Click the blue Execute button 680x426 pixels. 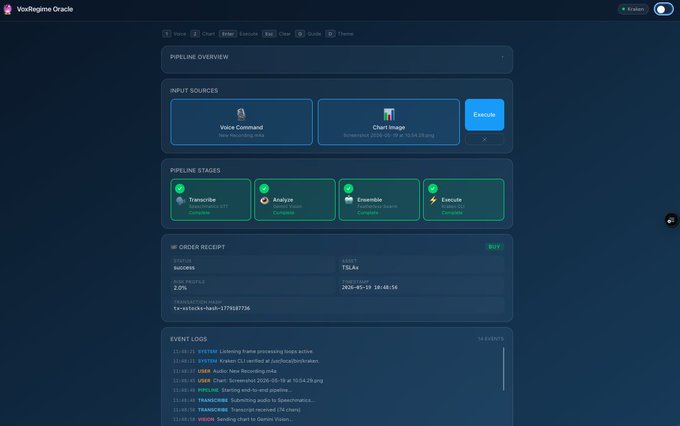(484, 115)
